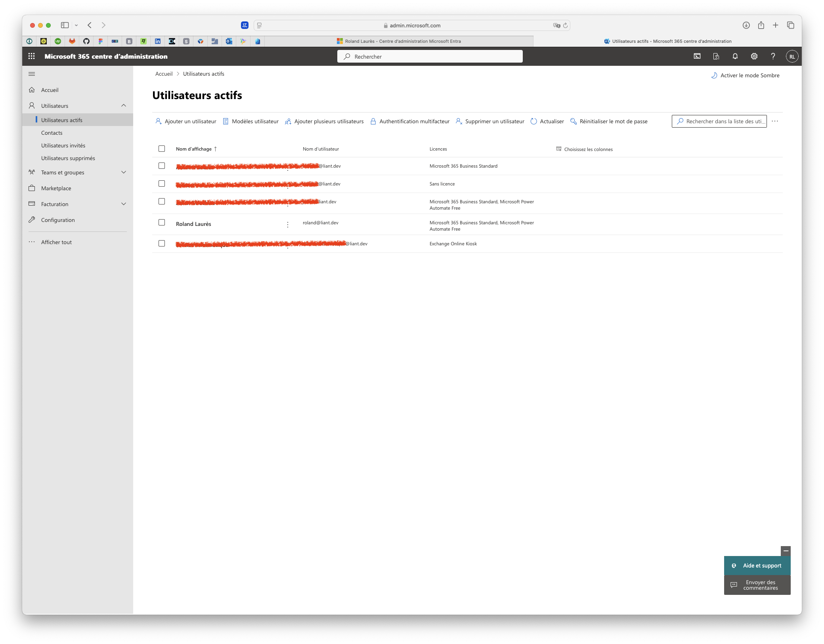Select the checkbox next to Roland Laurès
The image size is (824, 644).
[161, 223]
